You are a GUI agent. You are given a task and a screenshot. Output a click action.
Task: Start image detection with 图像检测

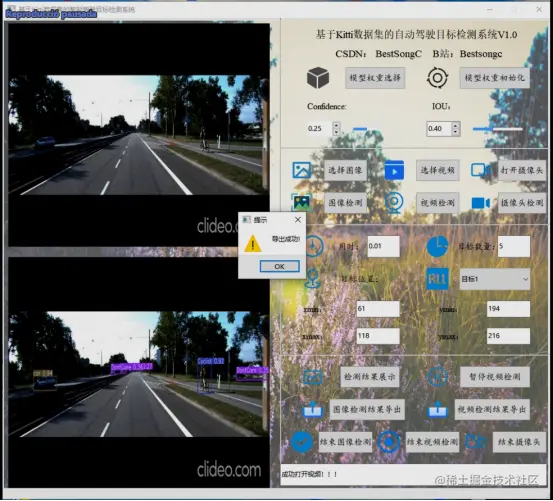coord(345,203)
